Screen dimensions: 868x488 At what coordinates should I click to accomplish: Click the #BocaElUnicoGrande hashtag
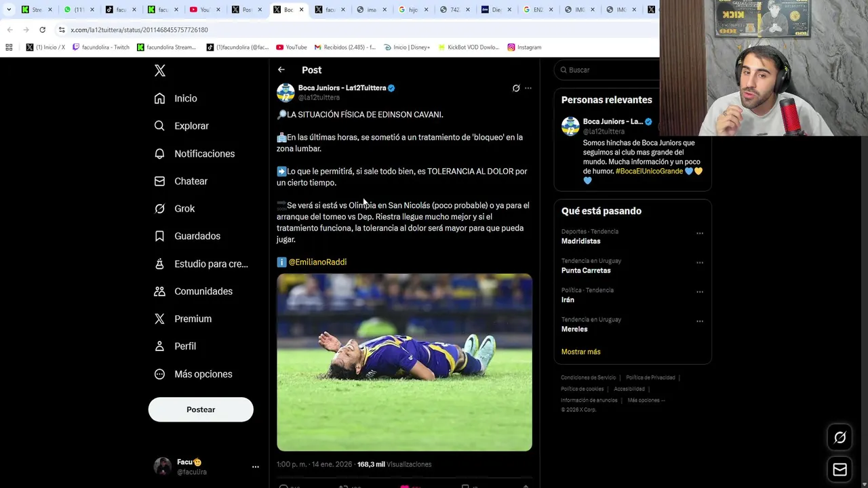pos(649,171)
